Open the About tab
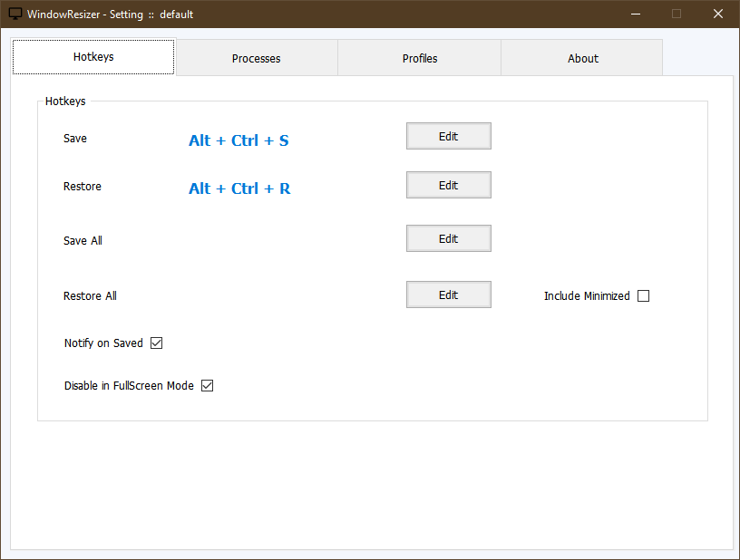Screen dimensions: 740x560 582,58
